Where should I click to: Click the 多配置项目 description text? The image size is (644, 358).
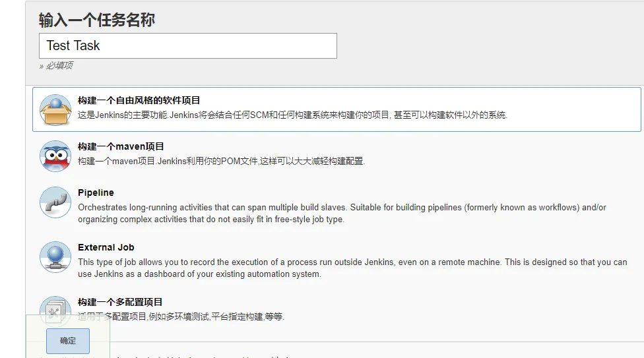pos(181,316)
